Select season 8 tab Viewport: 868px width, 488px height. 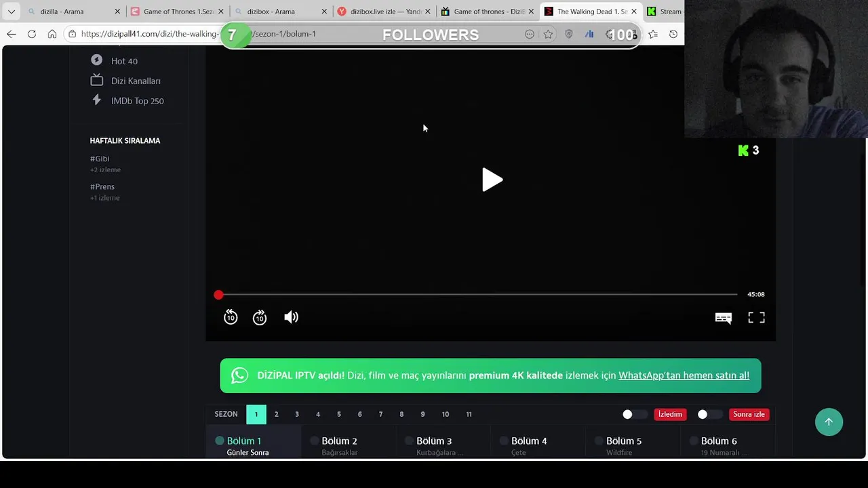(x=401, y=414)
